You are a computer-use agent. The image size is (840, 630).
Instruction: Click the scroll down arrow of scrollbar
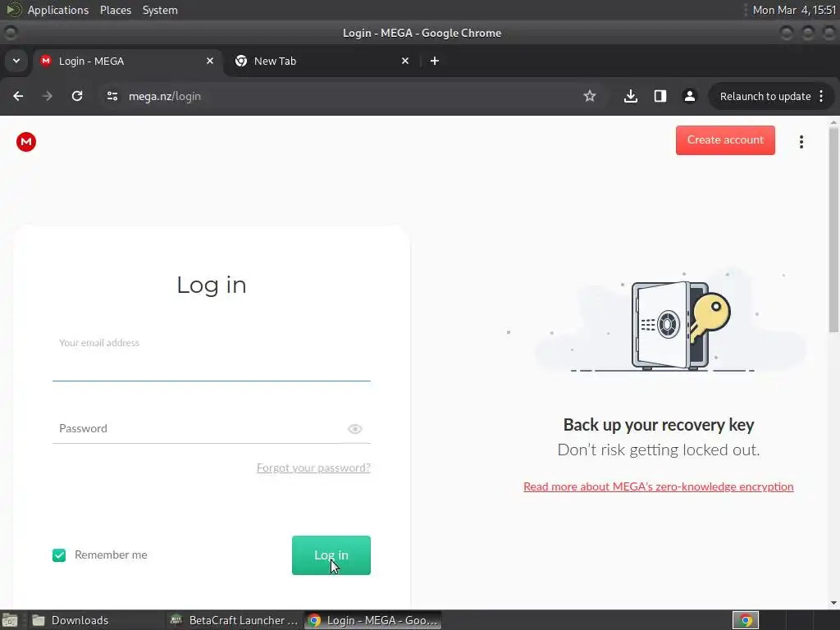coord(833,603)
